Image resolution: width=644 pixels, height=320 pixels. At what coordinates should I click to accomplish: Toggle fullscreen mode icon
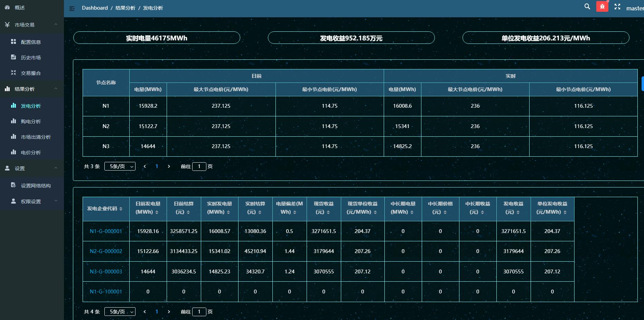pyautogui.click(x=617, y=7)
